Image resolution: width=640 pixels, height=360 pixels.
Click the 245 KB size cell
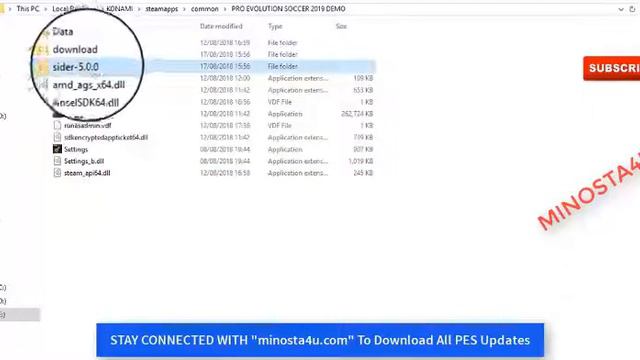pos(363,173)
